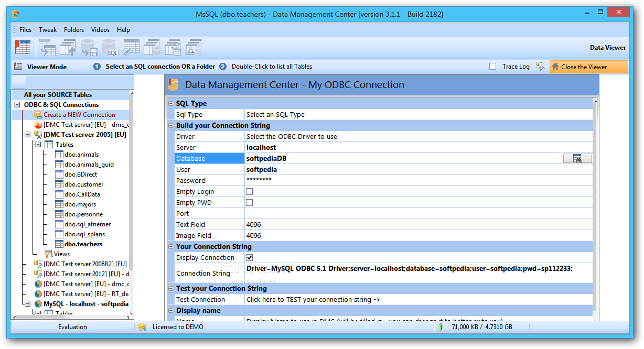Collapse the Test your Connection String section
This screenshot has width=644, height=349.
point(171,289)
